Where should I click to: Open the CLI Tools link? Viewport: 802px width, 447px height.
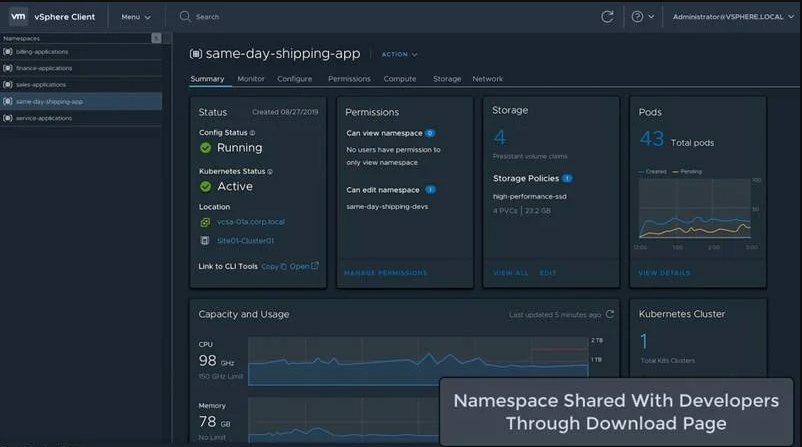point(304,266)
